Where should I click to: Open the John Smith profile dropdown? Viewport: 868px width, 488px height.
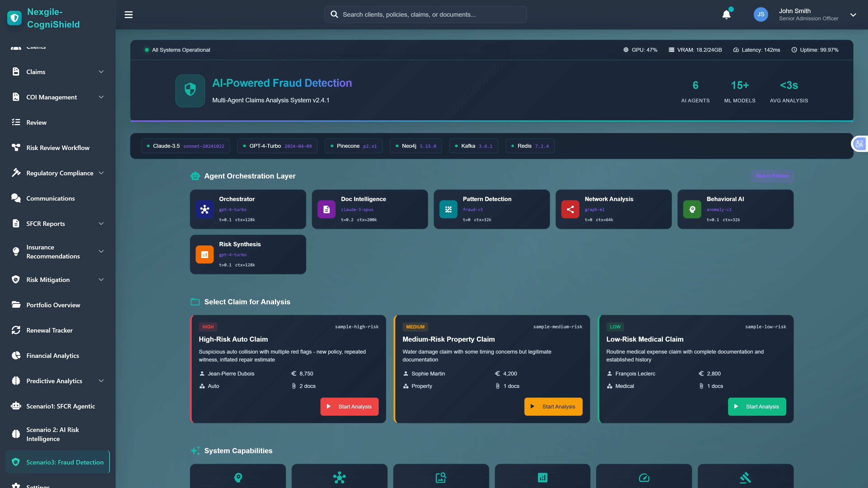(853, 14)
